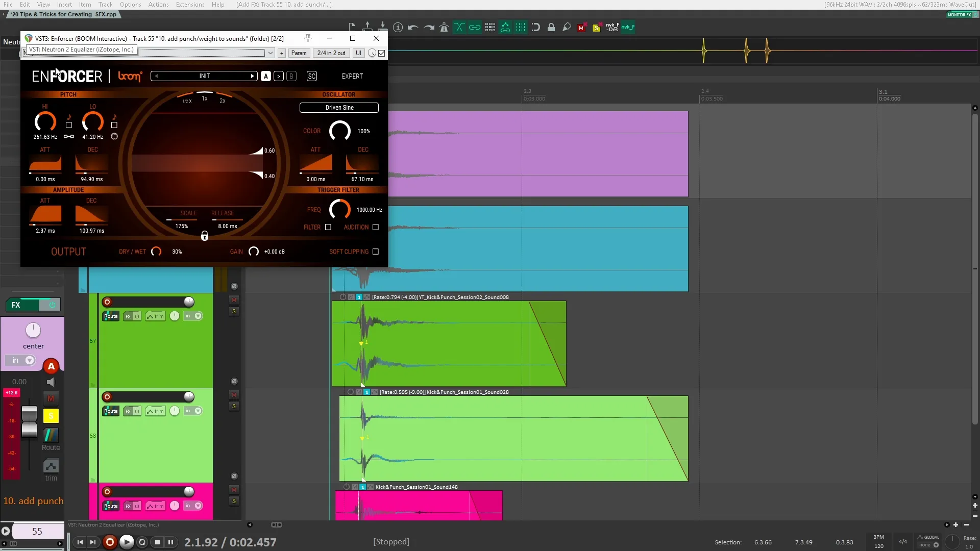Screen dimensions: 980x551
Task: Click the HI/LO pitch link icon
Action: (x=69, y=137)
